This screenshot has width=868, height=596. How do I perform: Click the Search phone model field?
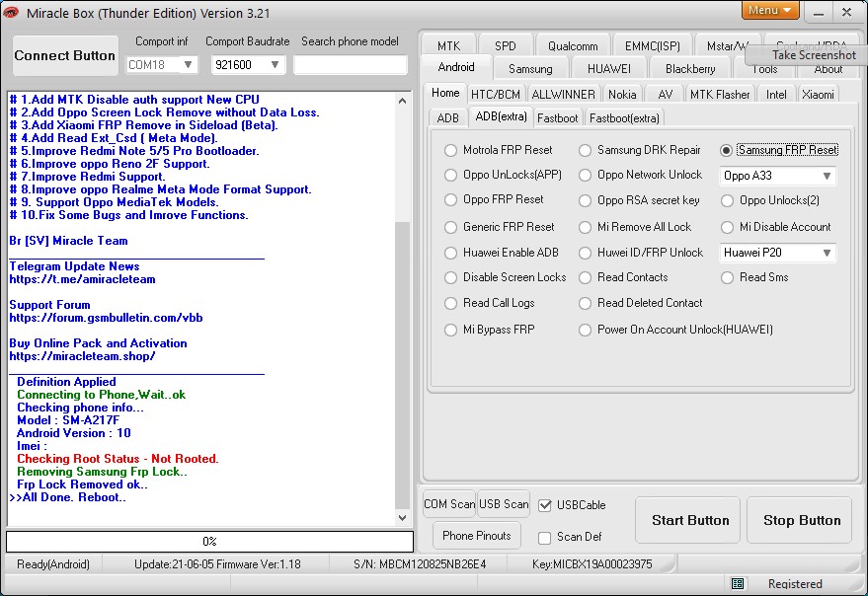[x=350, y=65]
